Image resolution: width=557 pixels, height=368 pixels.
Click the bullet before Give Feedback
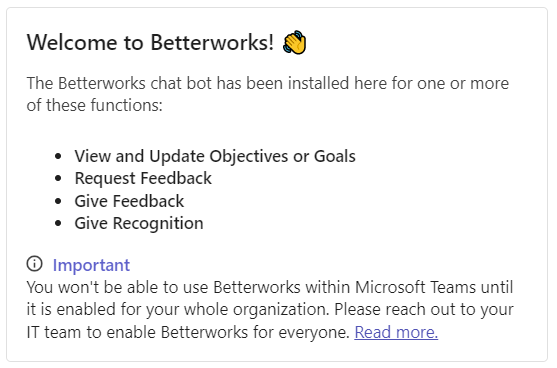point(58,201)
